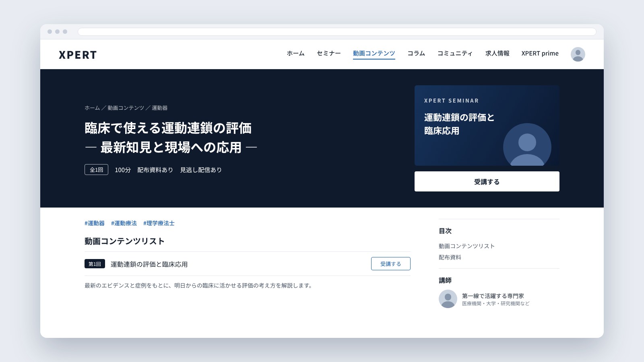The height and width of the screenshot is (362, 644).
Task: Jump to 配布資料 in 目次
Action: (450, 257)
